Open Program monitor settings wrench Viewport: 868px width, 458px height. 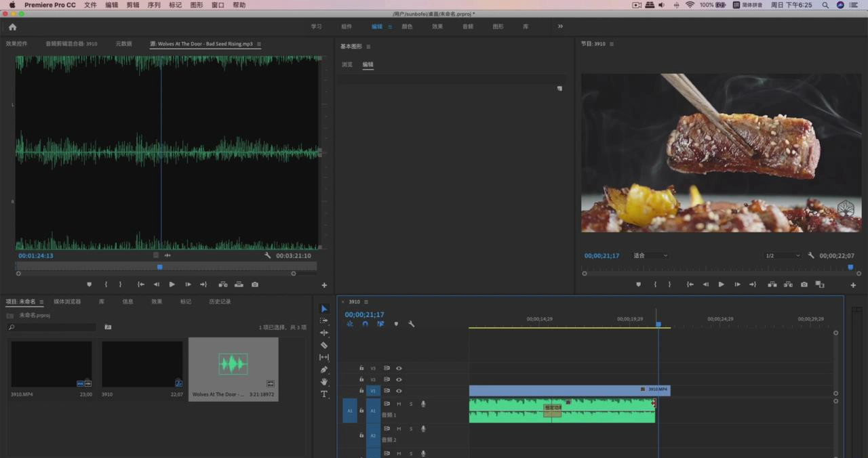click(811, 255)
